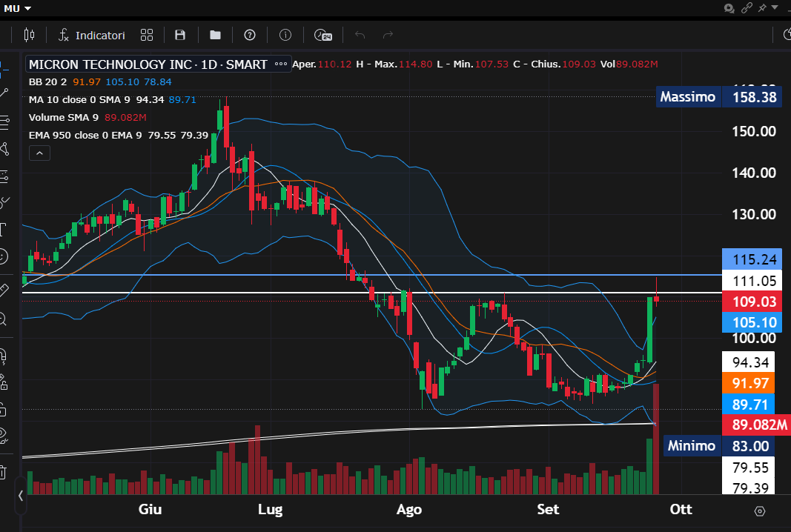Save the chart with floppy disk icon
791x532 pixels.
click(180, 35)
